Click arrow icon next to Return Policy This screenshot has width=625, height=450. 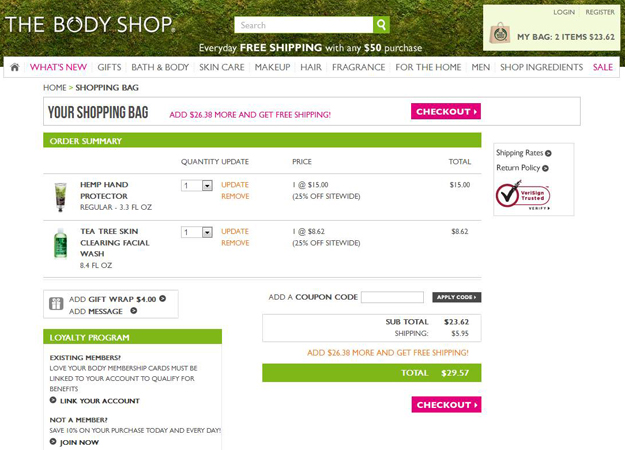545,168
